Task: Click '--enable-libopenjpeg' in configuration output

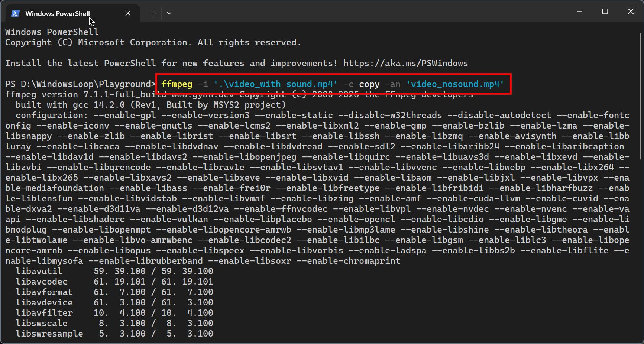Action: tap(245, 157)
